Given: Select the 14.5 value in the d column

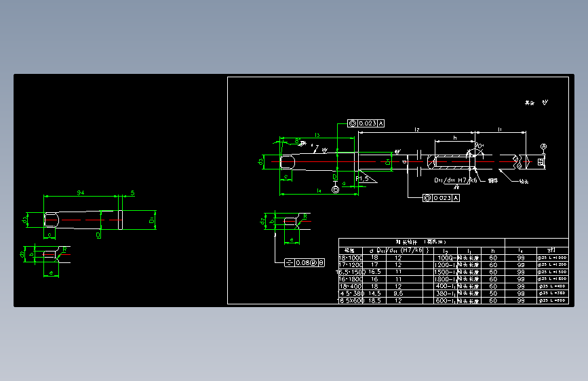Looking at the screenshot, I should [x=374, y=294].
